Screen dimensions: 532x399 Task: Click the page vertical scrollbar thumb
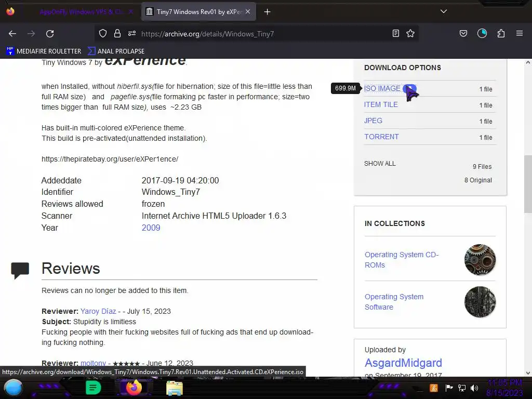528,184
